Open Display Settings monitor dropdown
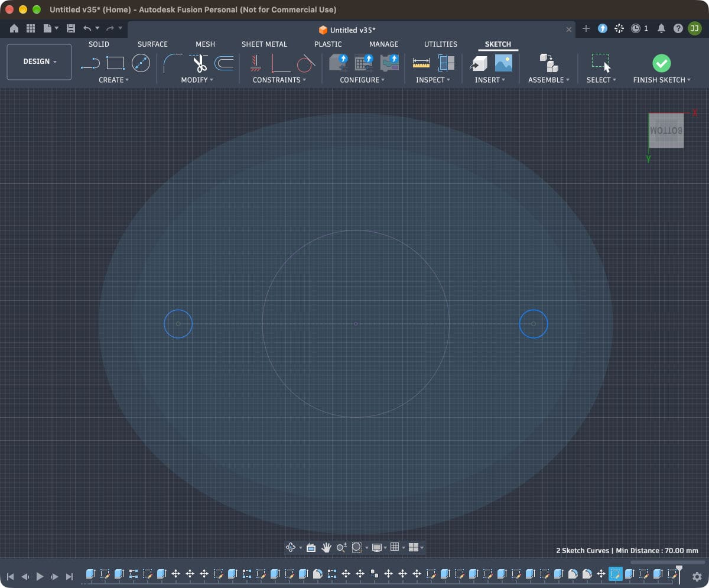The image size is (709, 588). click(x=379, y=548)
